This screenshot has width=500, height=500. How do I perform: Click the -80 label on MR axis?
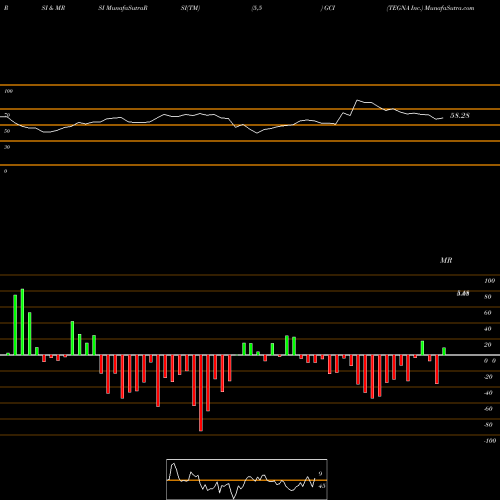[488, 425]
